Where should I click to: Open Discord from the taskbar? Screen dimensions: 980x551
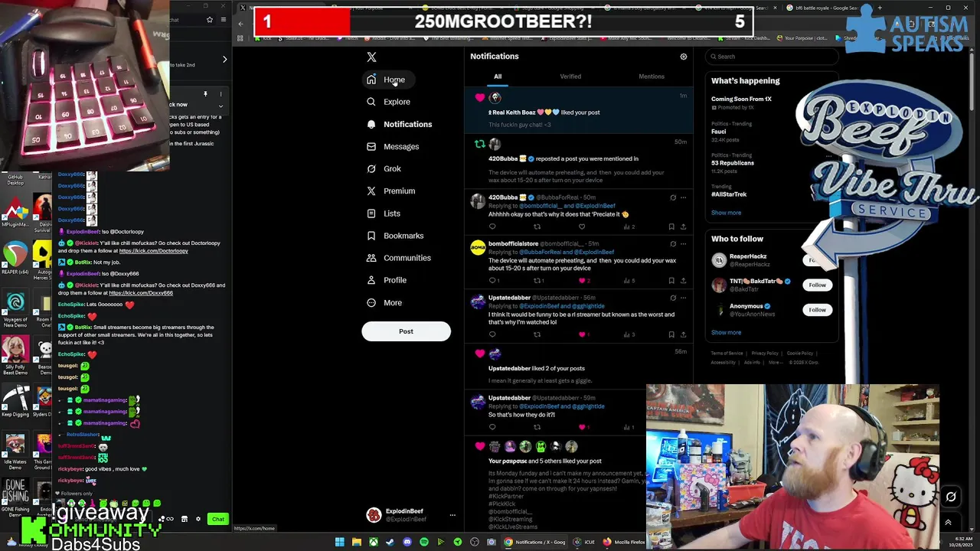click(407, 542)
